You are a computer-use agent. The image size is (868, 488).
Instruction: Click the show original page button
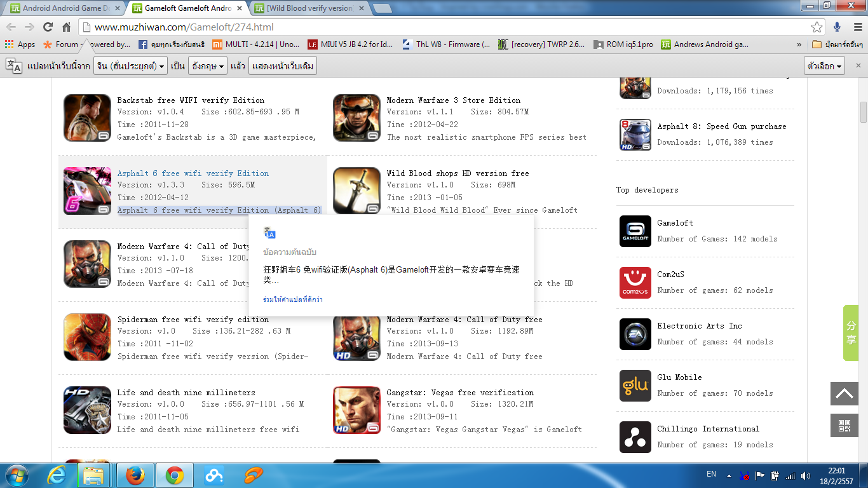tap(282, 66)
